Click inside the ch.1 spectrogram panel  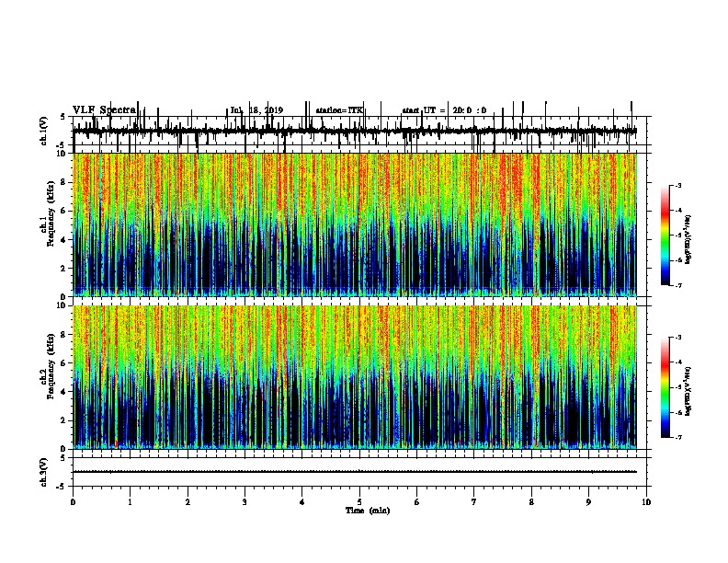click(x=355, y=224)
